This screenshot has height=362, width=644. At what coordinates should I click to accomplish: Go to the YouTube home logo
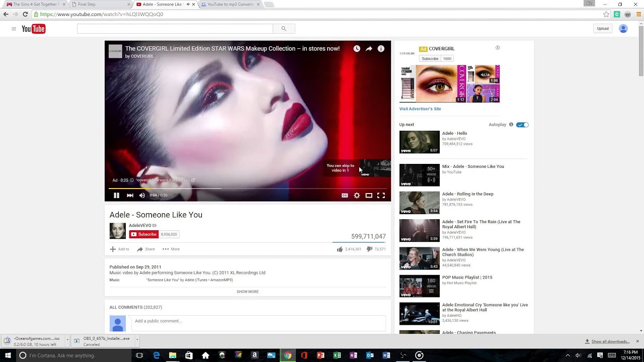pos(34,29)
